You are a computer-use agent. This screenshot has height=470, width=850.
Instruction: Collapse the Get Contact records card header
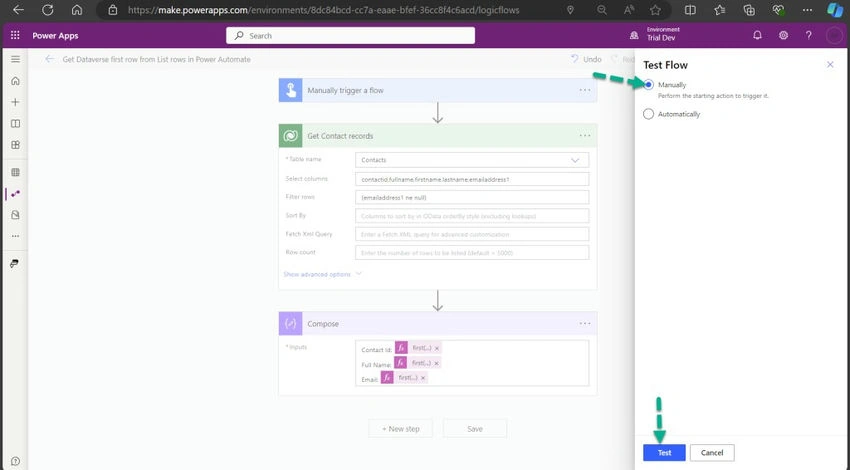[x=437, y=136]
